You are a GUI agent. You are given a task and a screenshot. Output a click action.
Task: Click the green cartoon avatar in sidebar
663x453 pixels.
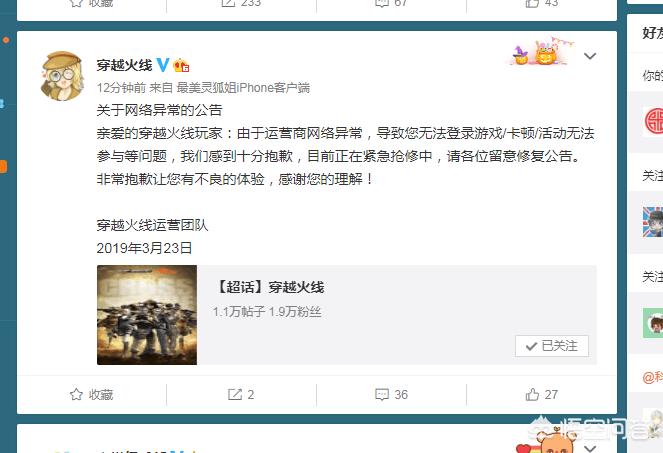(x=653, y=323)
